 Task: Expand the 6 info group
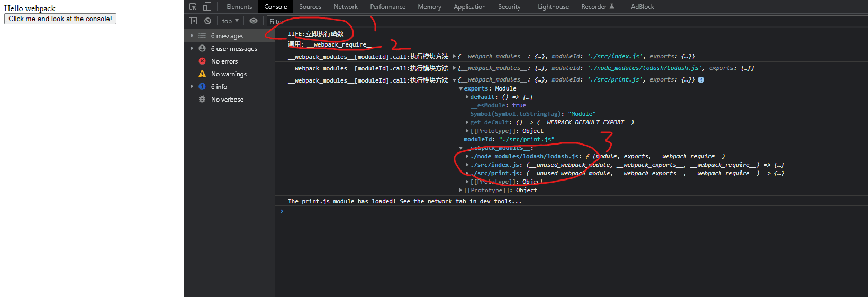pos(192,87)
